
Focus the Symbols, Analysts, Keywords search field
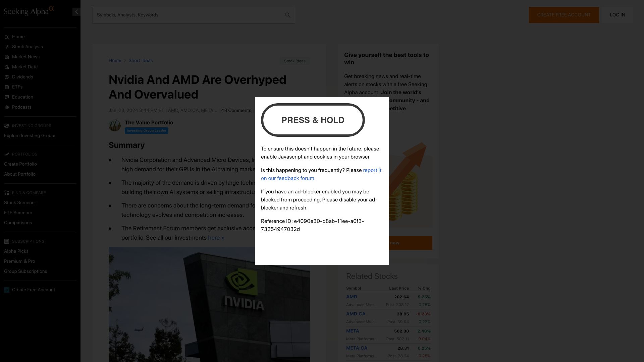pyautogui.click(x=194, y=15)
